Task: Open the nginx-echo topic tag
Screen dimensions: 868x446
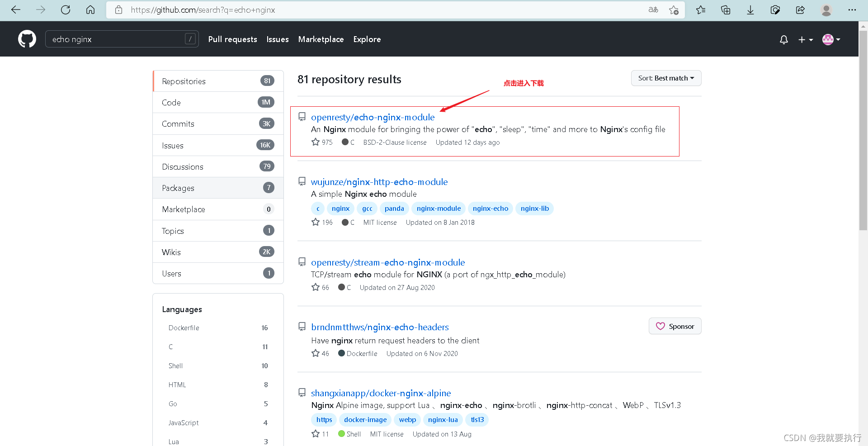Action: click(x=491, y=209)
